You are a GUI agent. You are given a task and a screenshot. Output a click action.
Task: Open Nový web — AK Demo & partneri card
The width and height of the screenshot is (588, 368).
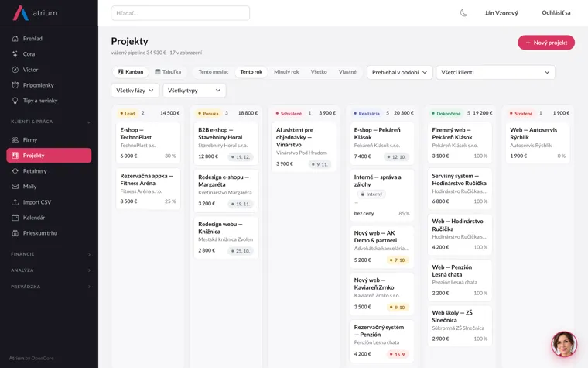381,246
